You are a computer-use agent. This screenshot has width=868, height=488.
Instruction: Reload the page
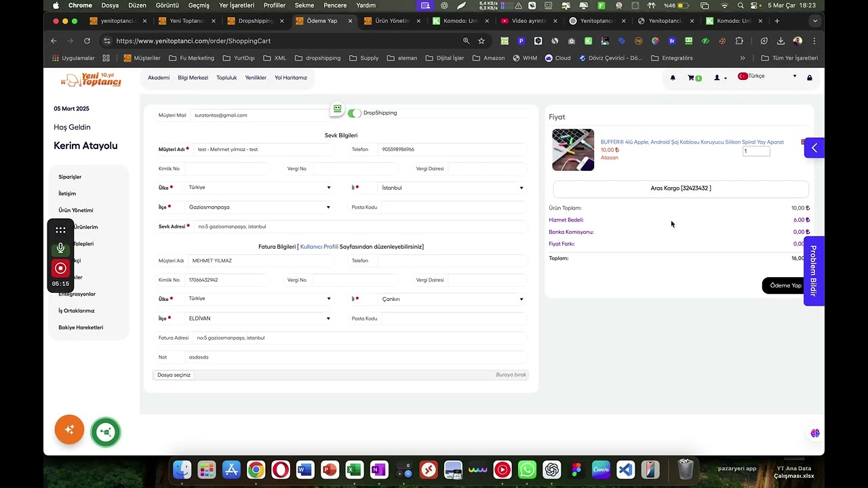[87, 41]
